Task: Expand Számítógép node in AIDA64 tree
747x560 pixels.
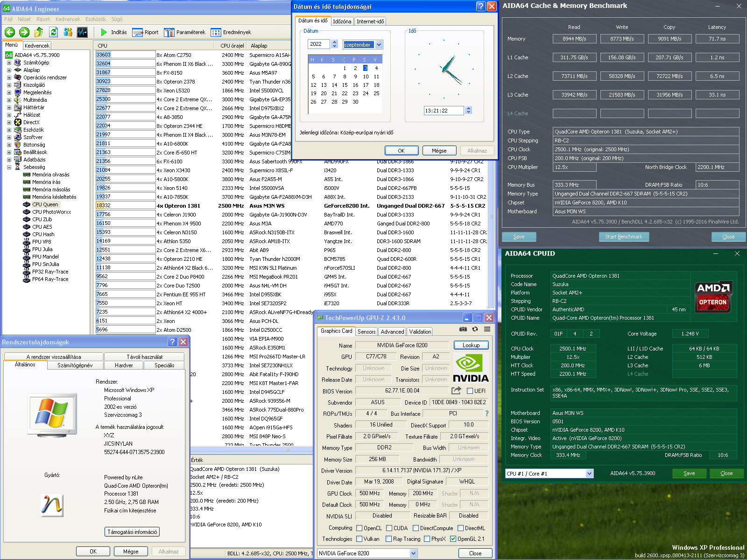Action: [9, 63]
